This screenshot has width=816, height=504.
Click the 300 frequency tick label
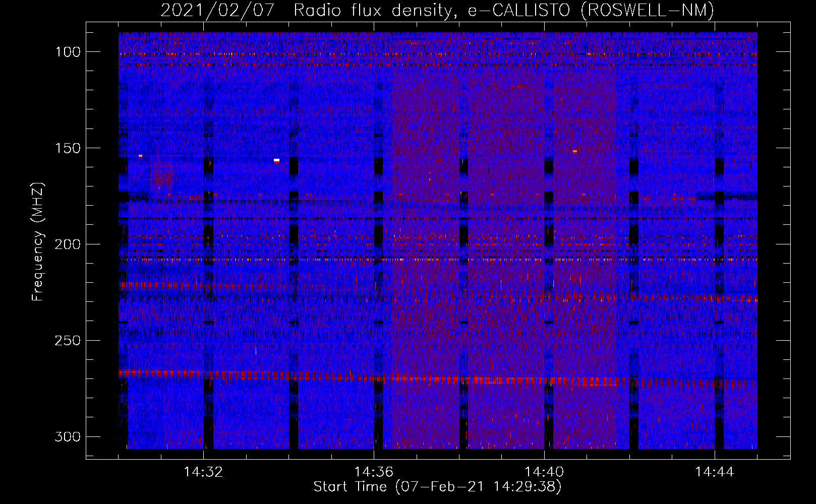pyautogui.click(x=67, y=436)
